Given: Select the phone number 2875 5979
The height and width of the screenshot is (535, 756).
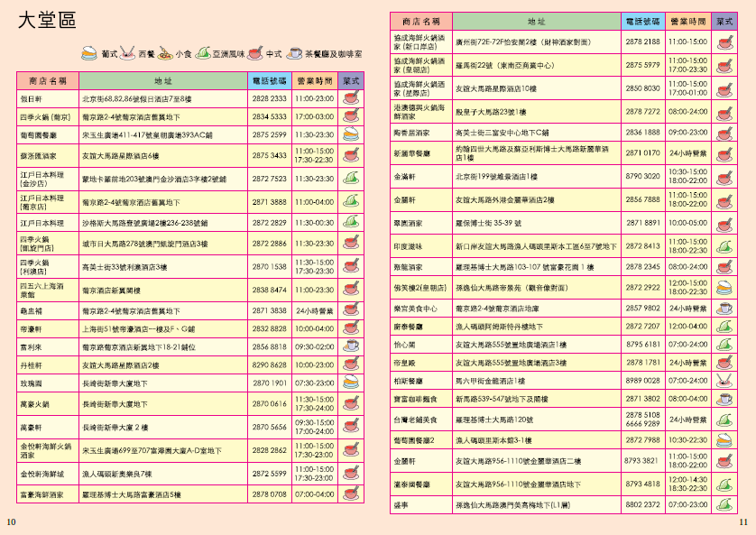Looking at the screenshot, I should click(x=642, y=65).
